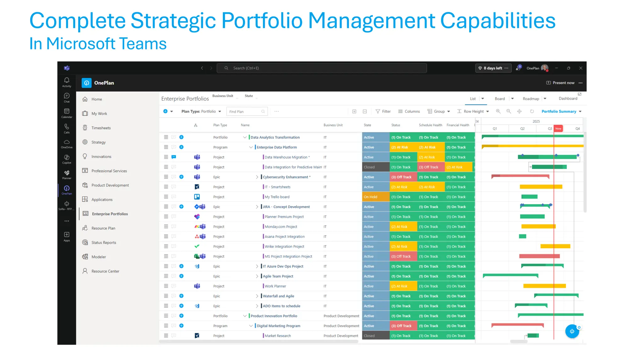Image resolution: width=644 pixels, height=362 pixels.
Task: Collapse the Enterprise Data Platform program
Action: point(251,147)
